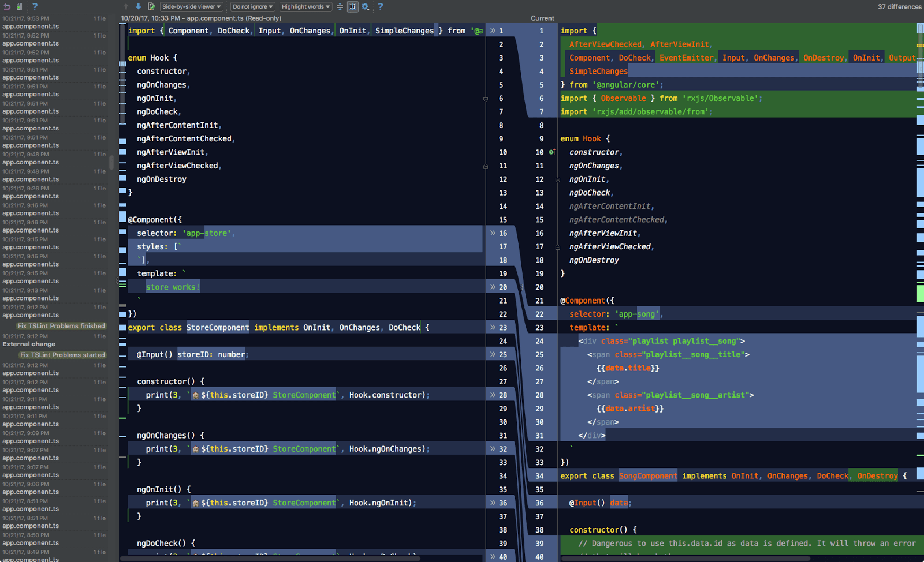Click the help question mark icon

[380, 6]
